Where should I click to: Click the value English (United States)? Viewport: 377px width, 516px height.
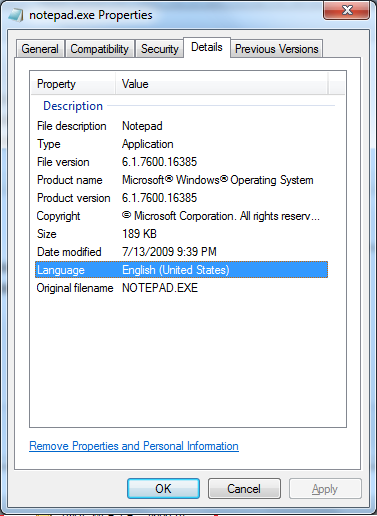click(176, 270)
